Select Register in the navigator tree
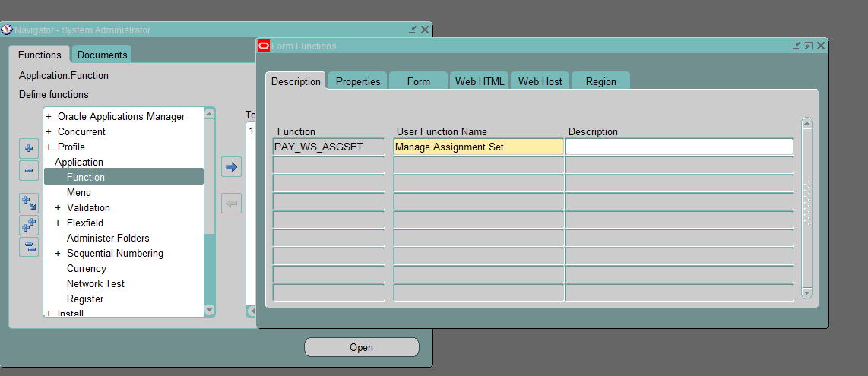The height and width of the screenshot is (376, 868). tap(85, 299)
